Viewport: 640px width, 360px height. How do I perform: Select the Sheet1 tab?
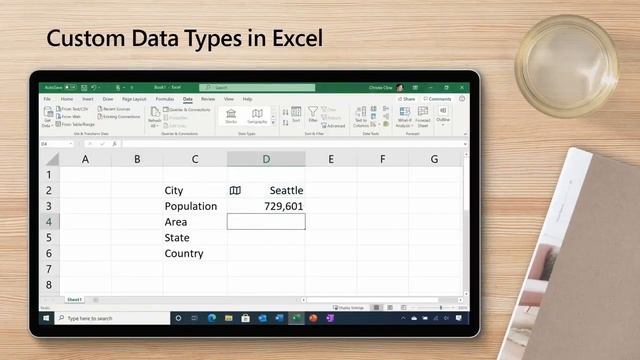(x=74, y=300)
